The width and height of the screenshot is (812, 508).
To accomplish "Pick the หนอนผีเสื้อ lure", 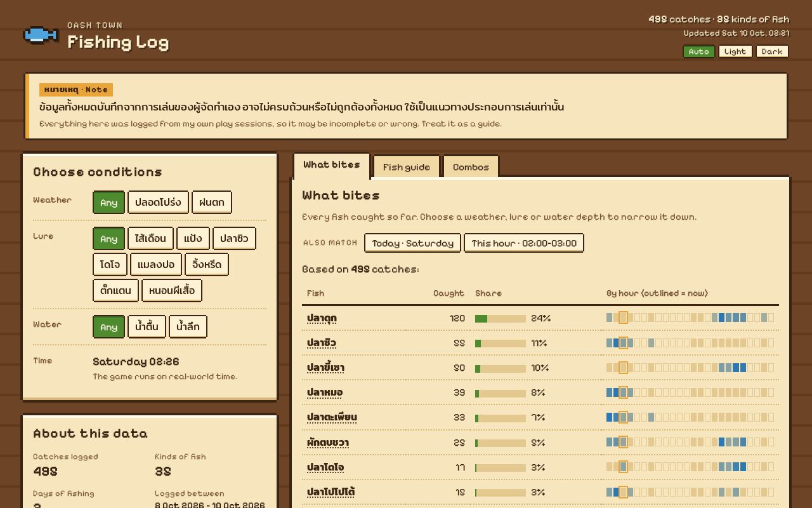I will (172, 291).
